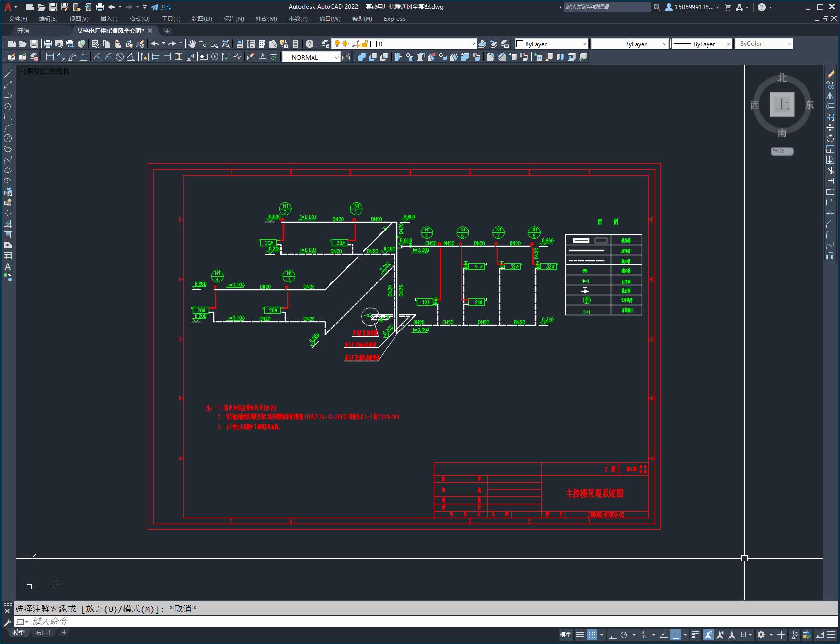Select the Hatch tool
This screenshot has width=840, height=644.
coord(8,224)
